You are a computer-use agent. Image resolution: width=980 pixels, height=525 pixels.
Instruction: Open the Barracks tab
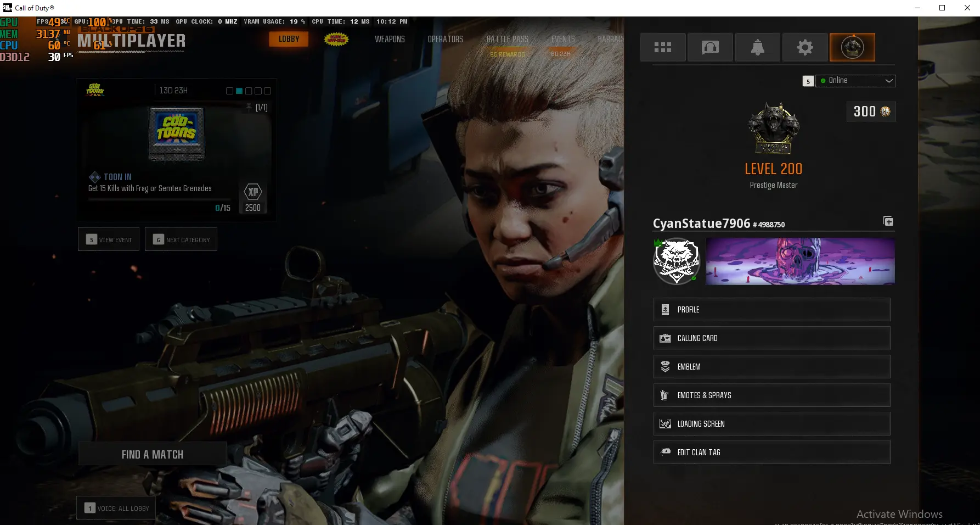tap(611, 40)
